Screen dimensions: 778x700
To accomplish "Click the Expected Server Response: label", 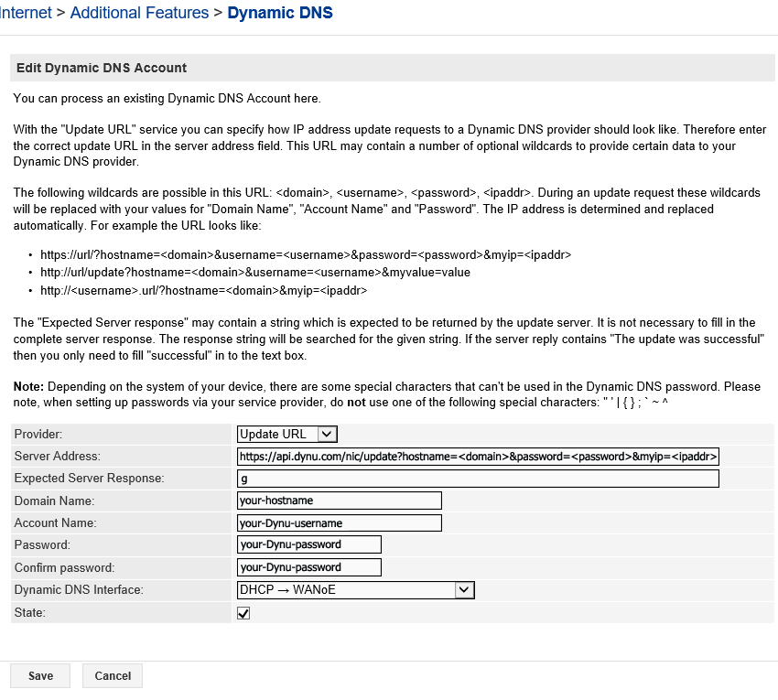I will tap(90, 479).
